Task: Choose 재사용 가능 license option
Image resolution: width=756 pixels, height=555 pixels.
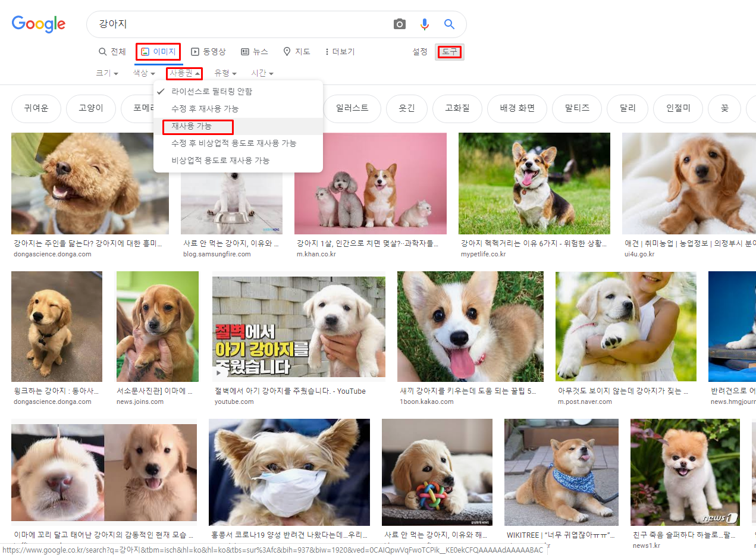Action: click(x=238, y=126)
